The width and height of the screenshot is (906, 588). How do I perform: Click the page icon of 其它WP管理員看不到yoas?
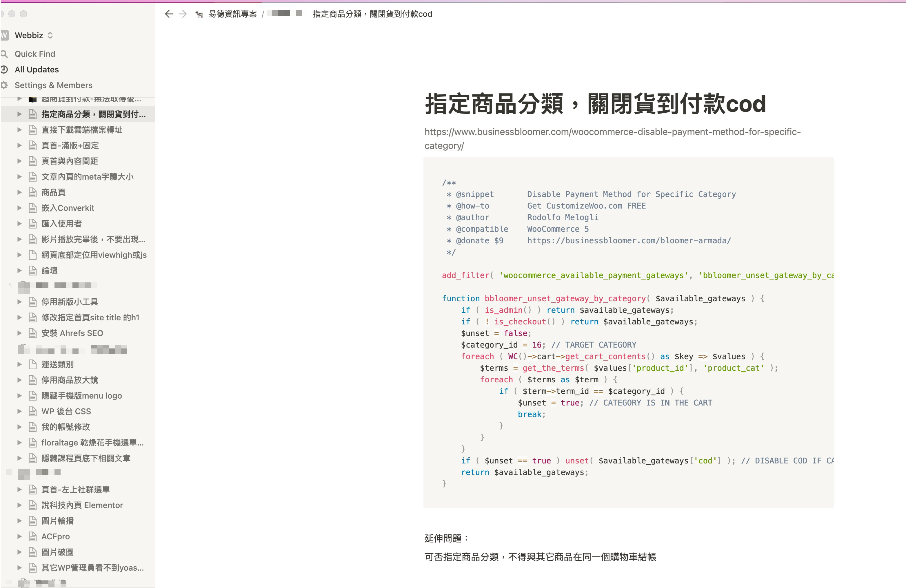(x=33, y=568)
